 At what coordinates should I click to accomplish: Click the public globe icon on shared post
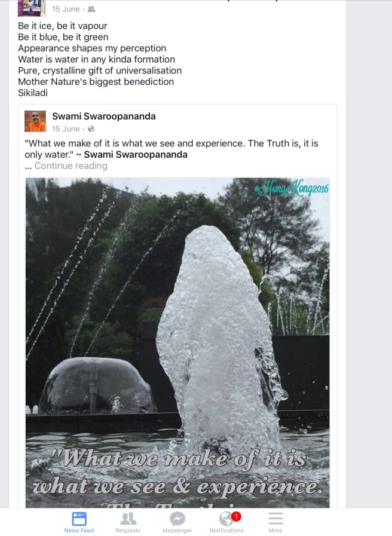pos(91,129)
